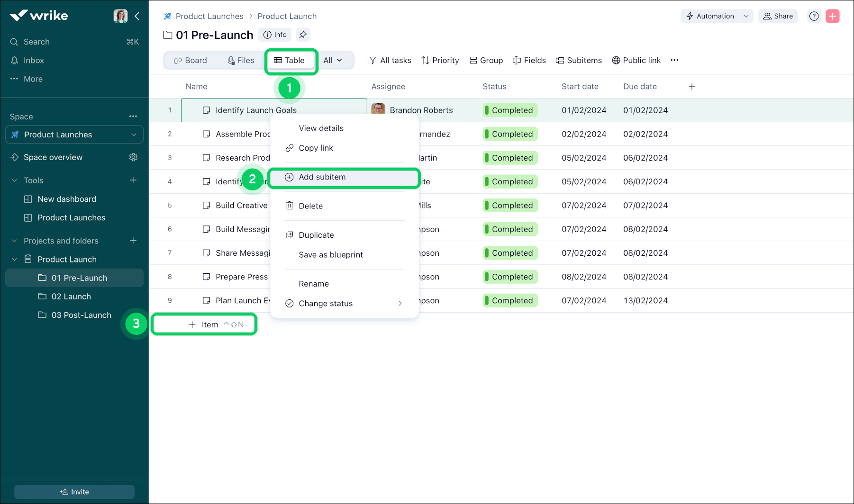Click the pink plus creation icon

(833, 16)
